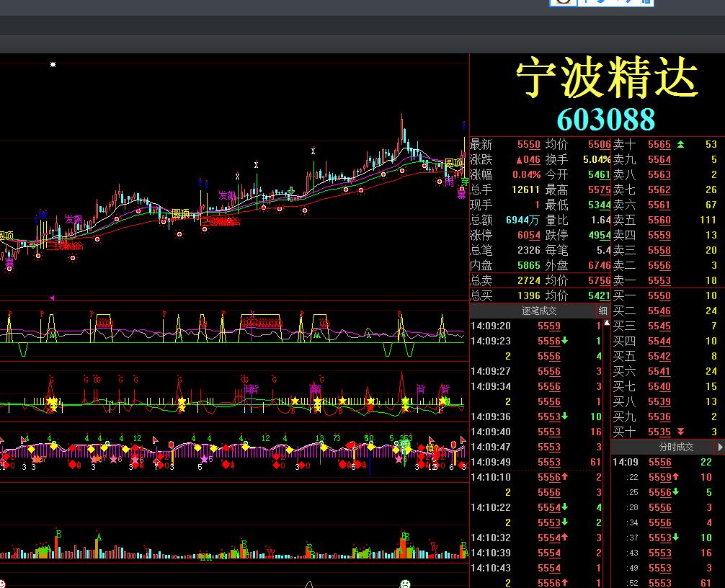Click the 外盘 value 6746
Image resolution: width=725 pixels, height=588 pixels.
coord(599,266)
